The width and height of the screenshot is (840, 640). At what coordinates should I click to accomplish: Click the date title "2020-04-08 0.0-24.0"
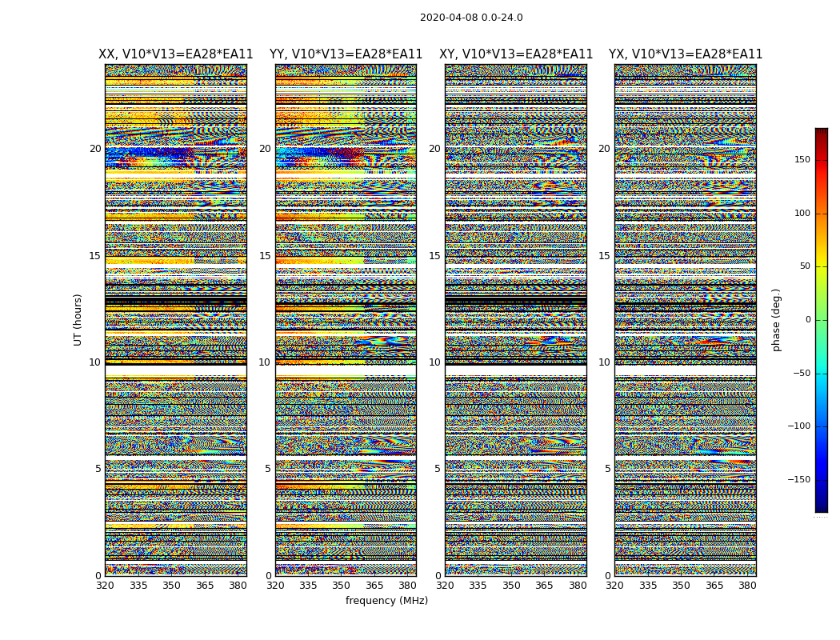pyautogui.click(x=471, y=17)
